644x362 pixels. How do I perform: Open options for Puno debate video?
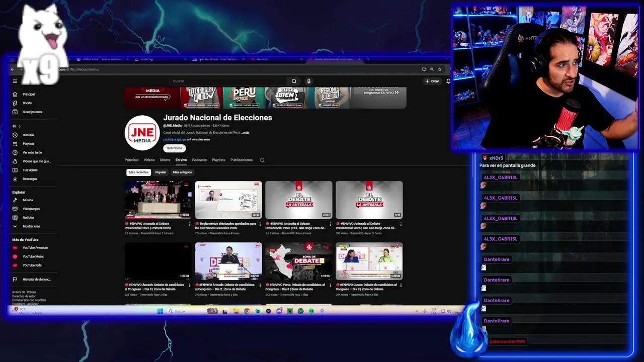(x=331, y=286)
